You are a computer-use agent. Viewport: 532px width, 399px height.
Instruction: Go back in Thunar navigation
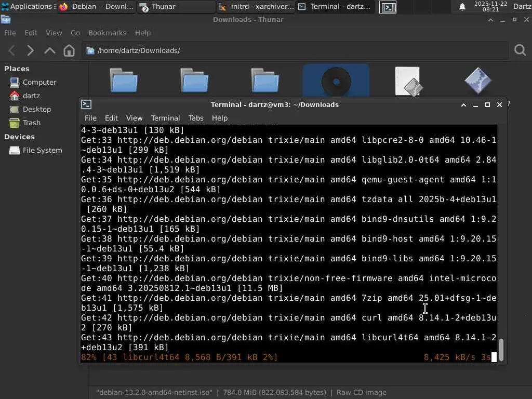click(12, 50)
